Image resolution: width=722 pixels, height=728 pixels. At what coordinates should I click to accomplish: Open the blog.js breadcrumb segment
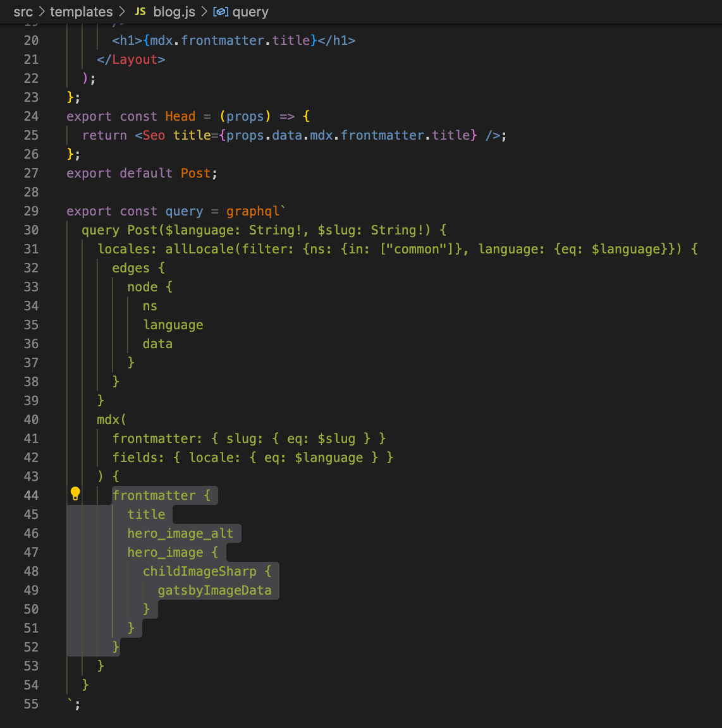click(174, 11)
